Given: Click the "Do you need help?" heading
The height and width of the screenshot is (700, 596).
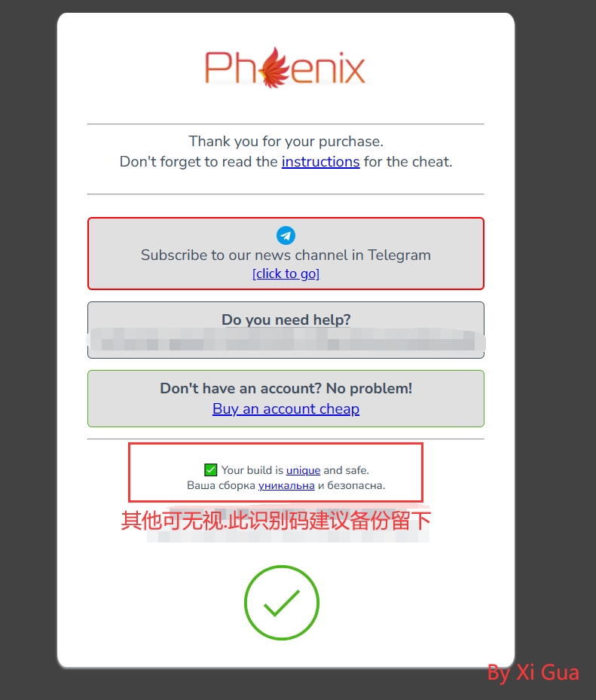Looking at the screenshot, I should point(286,319).
